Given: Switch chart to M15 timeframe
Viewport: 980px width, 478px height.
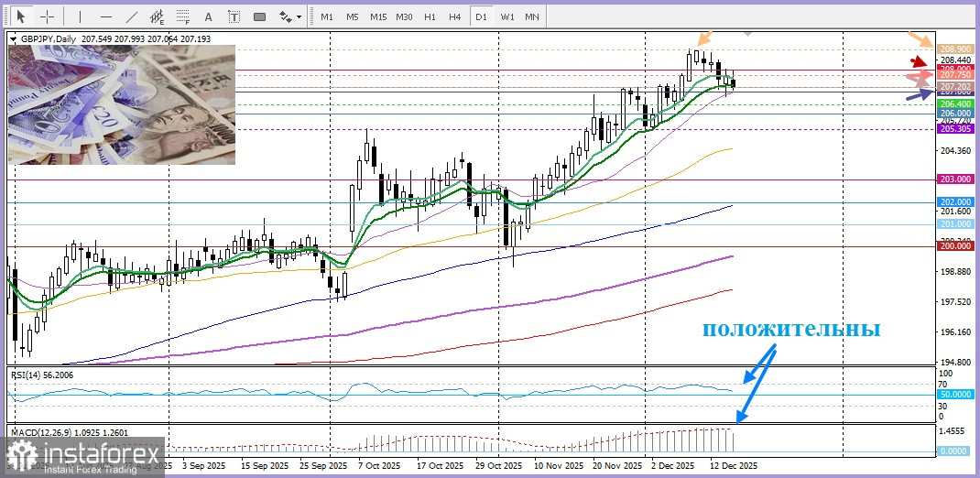Looking at the screenshot, I should click(378, 16).
